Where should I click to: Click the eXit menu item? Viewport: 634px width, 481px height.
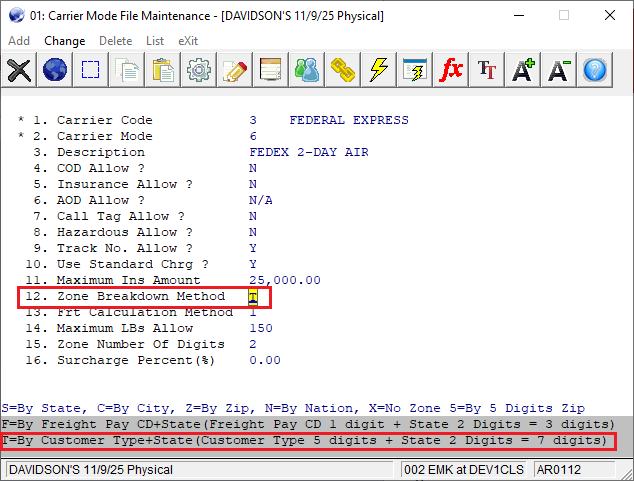pos(188,41)
